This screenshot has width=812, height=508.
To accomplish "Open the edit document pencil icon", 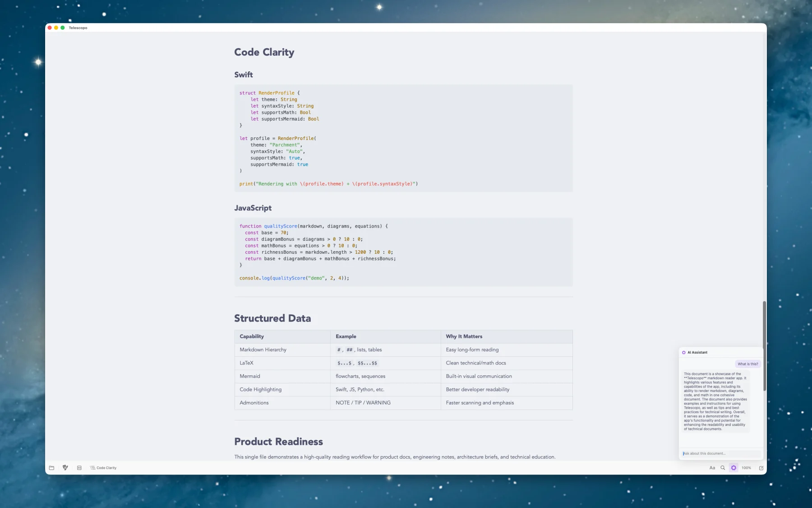I will [761, 468].
